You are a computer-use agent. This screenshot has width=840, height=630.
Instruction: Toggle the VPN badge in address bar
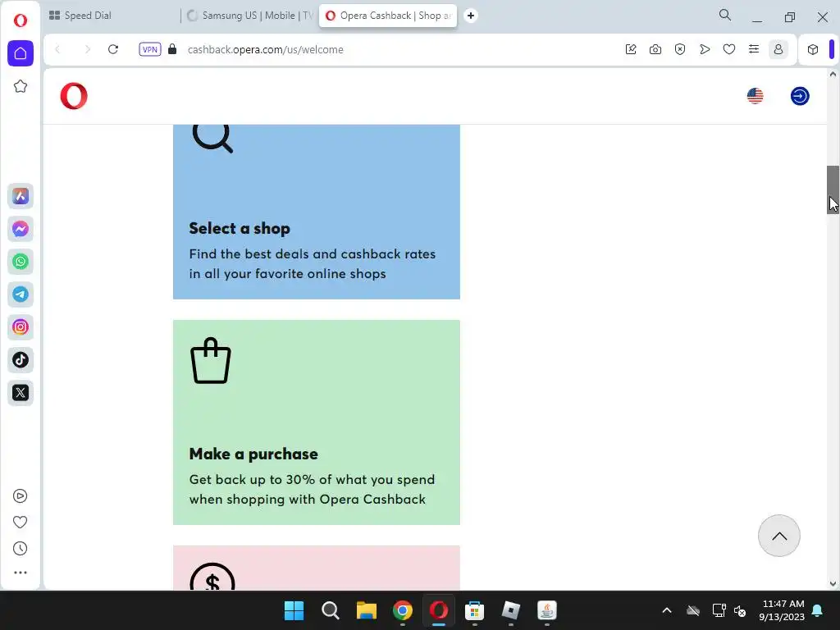tap(150, 49)
